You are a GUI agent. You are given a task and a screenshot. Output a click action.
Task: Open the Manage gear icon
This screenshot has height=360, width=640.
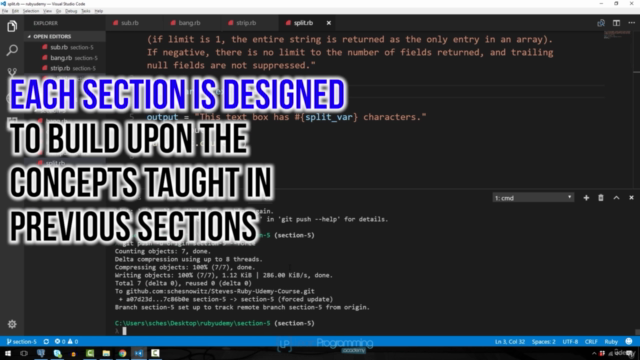pyautogui.click(x=12, y=324)
